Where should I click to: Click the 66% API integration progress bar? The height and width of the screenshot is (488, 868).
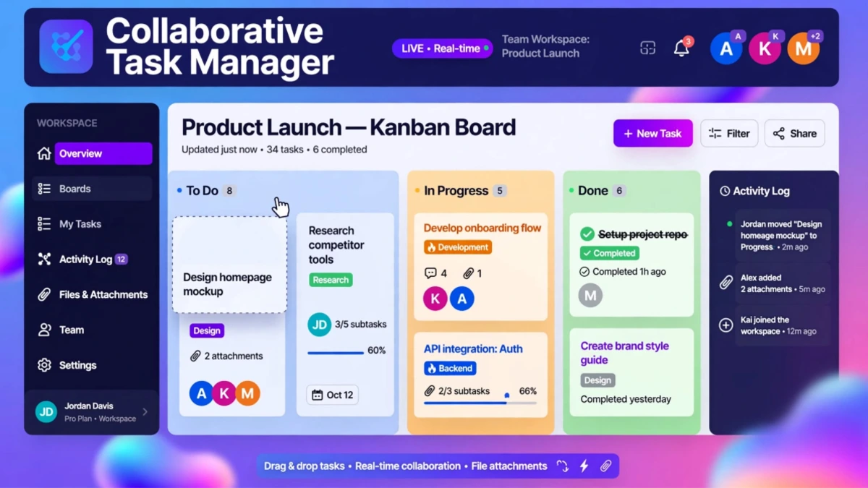pyautogui.click(x=480, y=403)
